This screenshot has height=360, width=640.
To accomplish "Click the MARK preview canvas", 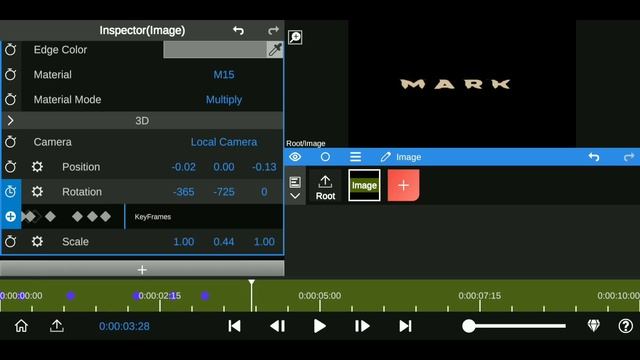I will 462,84.
